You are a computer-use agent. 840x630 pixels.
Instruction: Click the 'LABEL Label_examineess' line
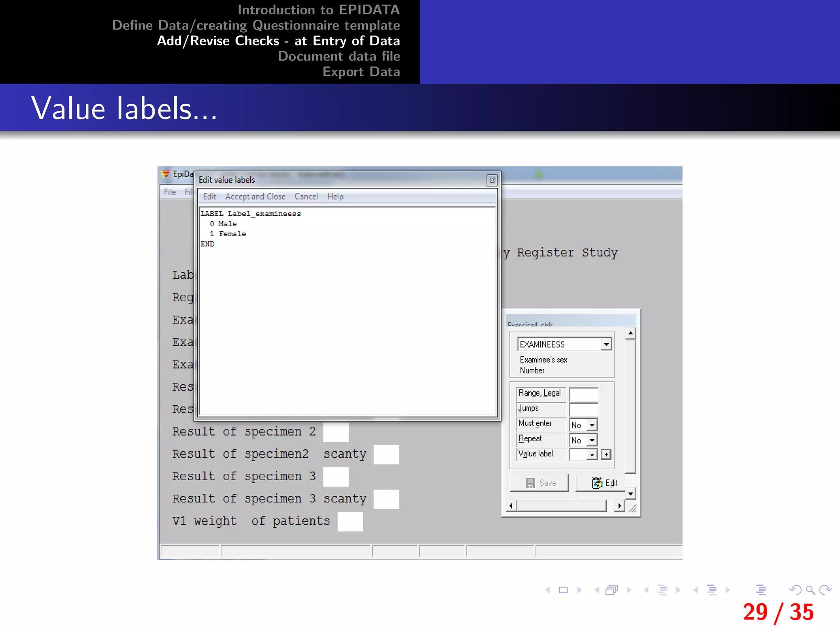pos(251,214)
